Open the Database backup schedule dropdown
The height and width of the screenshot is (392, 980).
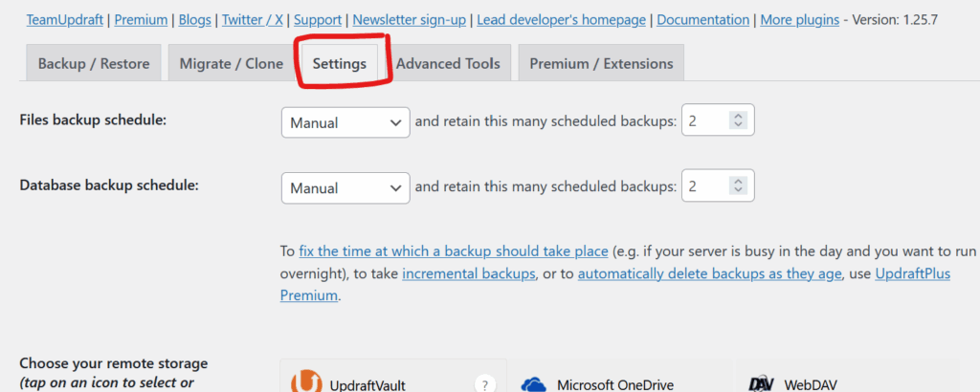345,188
